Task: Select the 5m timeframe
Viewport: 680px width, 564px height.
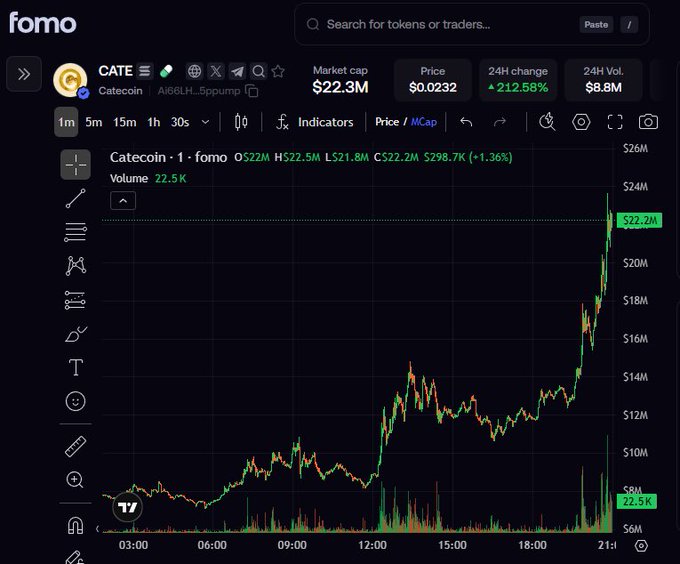Action: coord(94,122)
